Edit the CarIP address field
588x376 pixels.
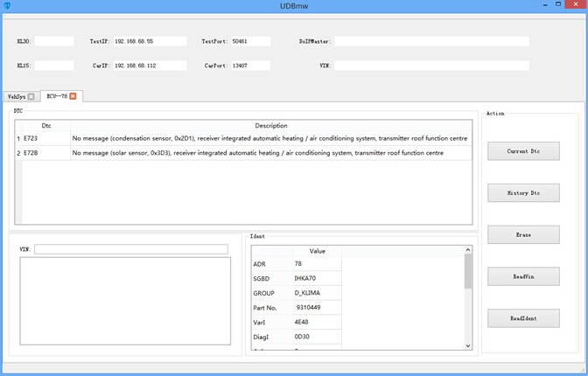(x=150, y=66)
